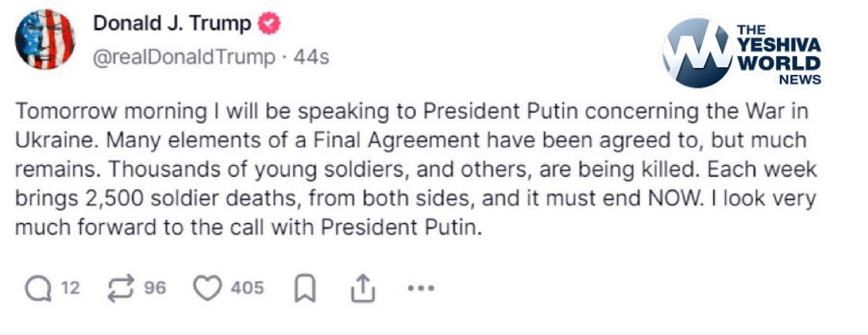This screenshot has height=335, width=868.
Task: Open Donald J. Trump's profile avatar
Action: pos(46,40)
